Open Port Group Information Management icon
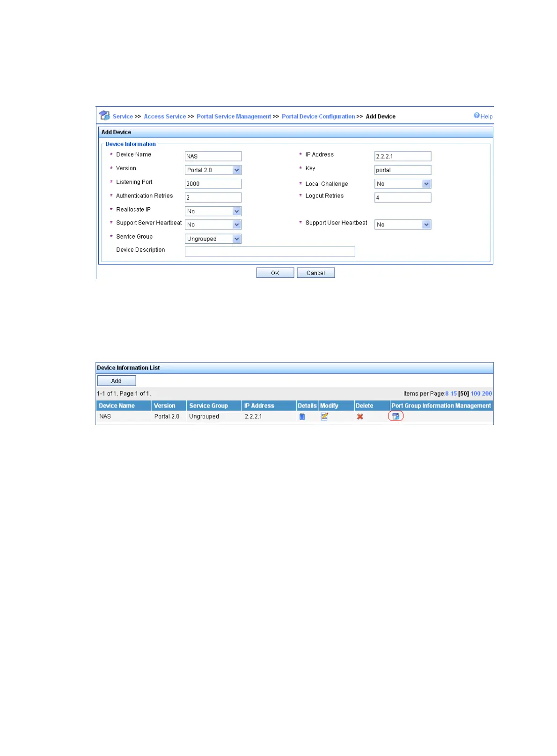The width and height of the screenshot is (557, 756). [x=396, y=416]
